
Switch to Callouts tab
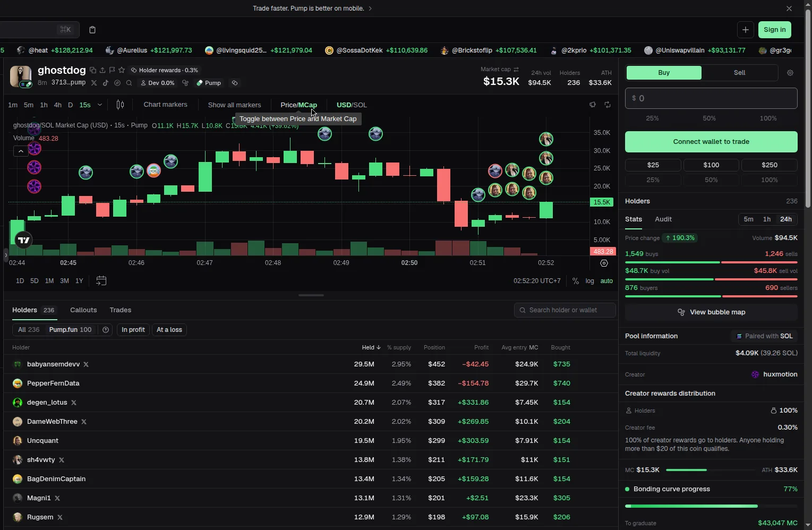[x=83, y=310]
